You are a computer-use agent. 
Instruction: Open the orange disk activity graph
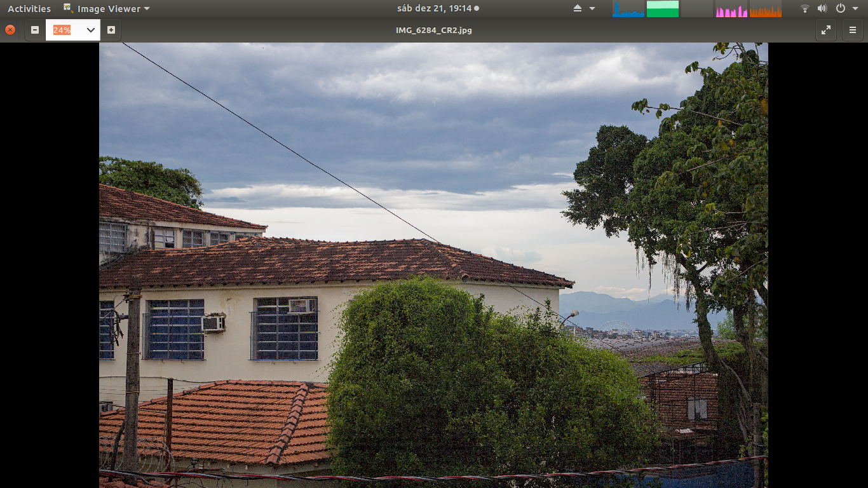(766, 9)
